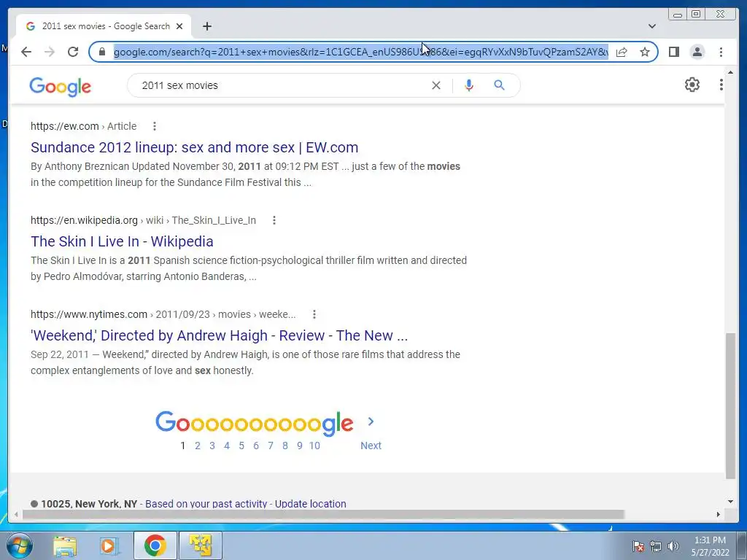The height and width of the screenshot is (560, 747).
Task: Click the Update location link
Action: click(311, 504)
